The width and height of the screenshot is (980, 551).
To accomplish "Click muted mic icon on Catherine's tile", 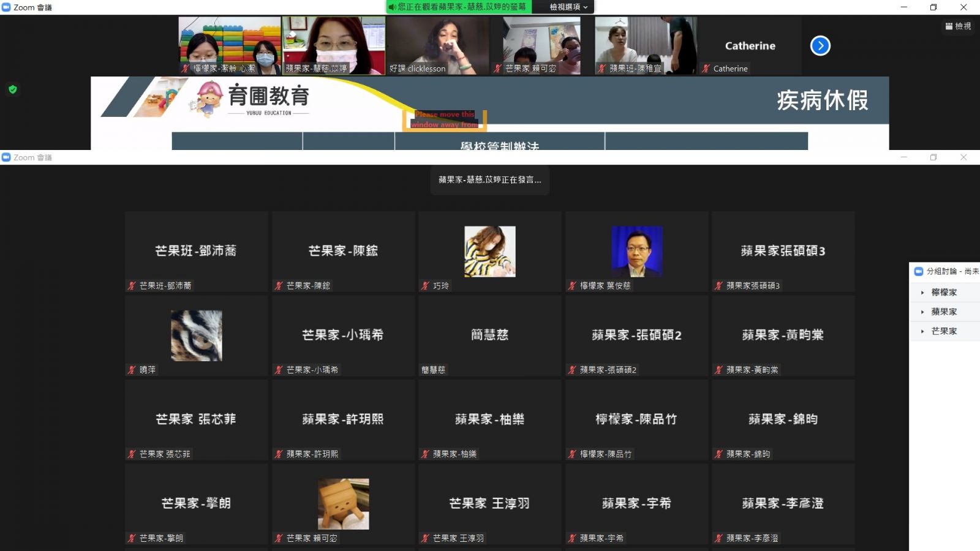I will tap(706, 69).
